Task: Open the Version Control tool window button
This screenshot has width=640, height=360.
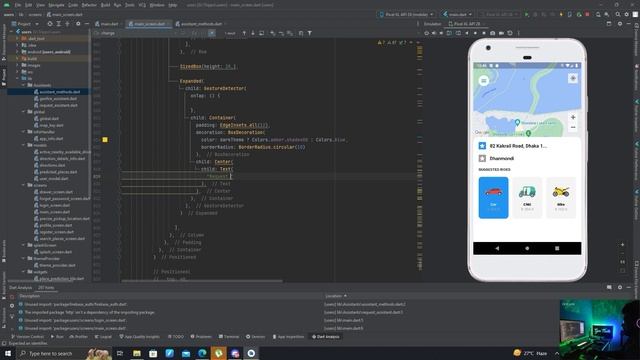Action: pyautogui.click(x=27, y=337)
